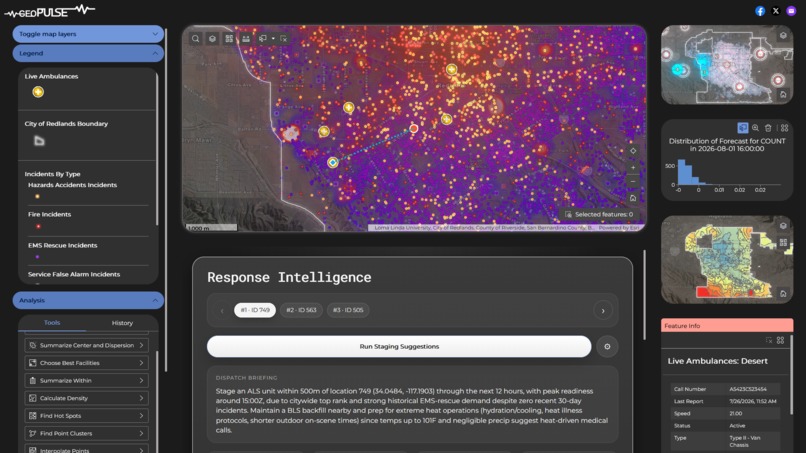
Task: Click the locate compass button on main map
Action: (633, 151)
